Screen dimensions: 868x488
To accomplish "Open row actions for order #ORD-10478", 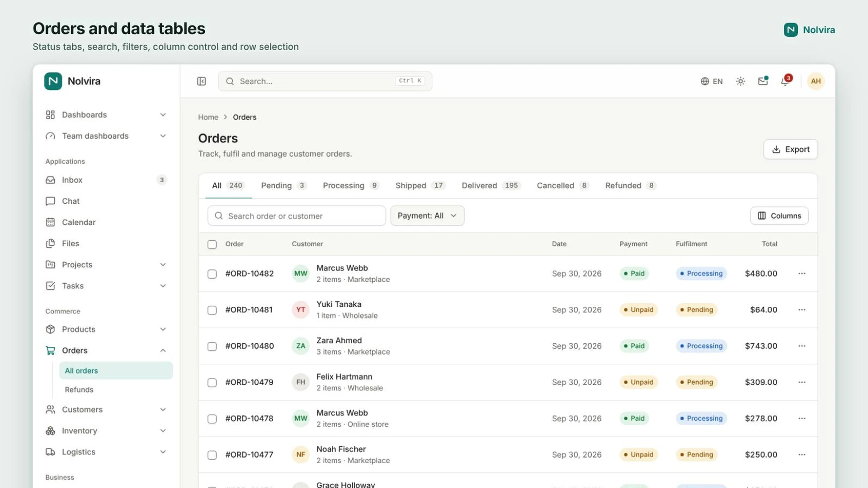I will click(x=802, y=418).
